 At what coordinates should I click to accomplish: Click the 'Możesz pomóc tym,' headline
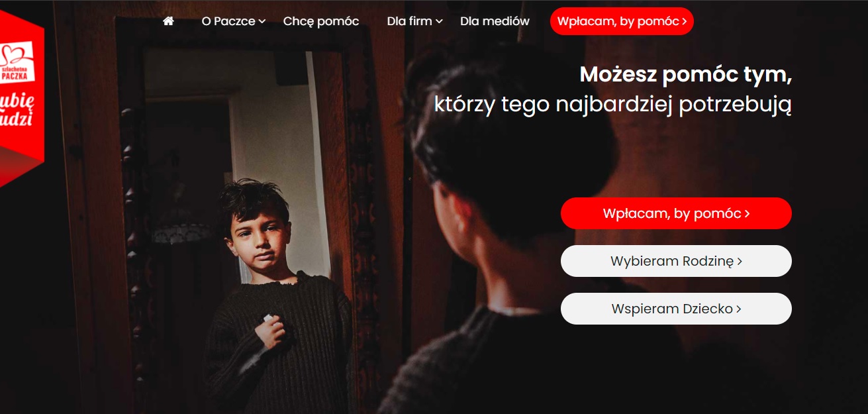(x=686, y=75)
